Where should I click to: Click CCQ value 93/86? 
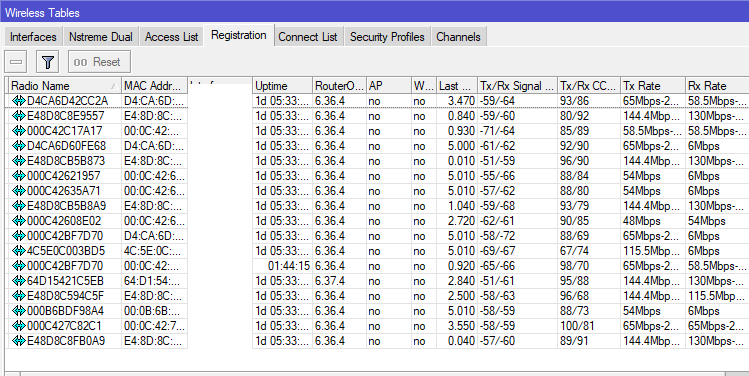[x=575, y=101]
